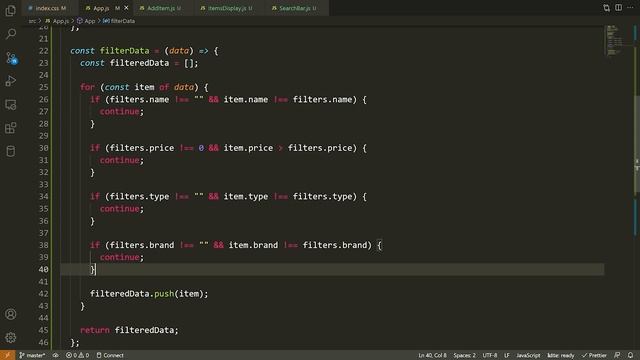Open the master branch selector
Viewport: 640px width, 360px height.
32,355
